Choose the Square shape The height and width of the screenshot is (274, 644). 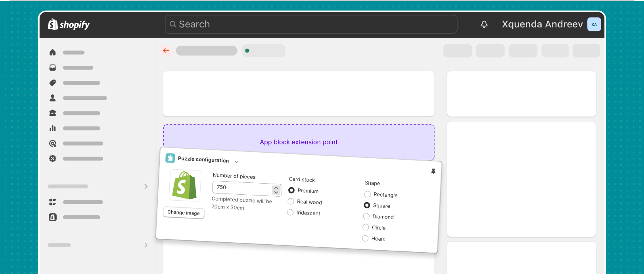click(367, 205)
